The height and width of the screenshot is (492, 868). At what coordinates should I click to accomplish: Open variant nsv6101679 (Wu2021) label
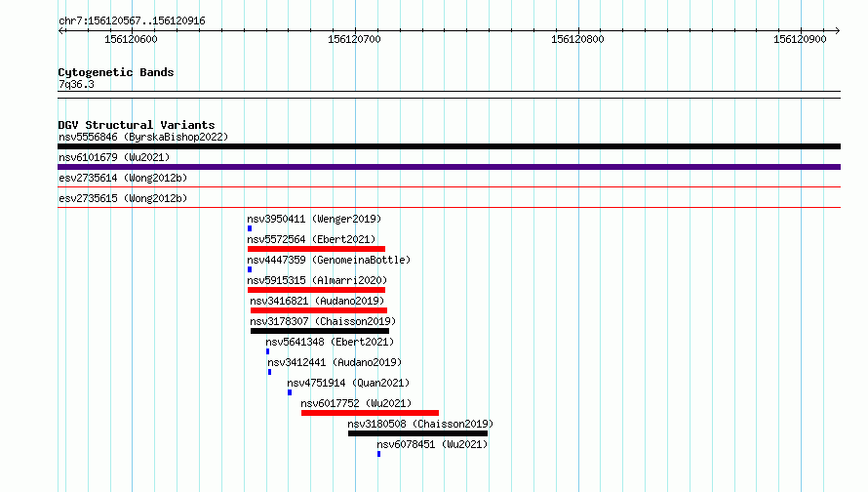(x=114, y=157)
